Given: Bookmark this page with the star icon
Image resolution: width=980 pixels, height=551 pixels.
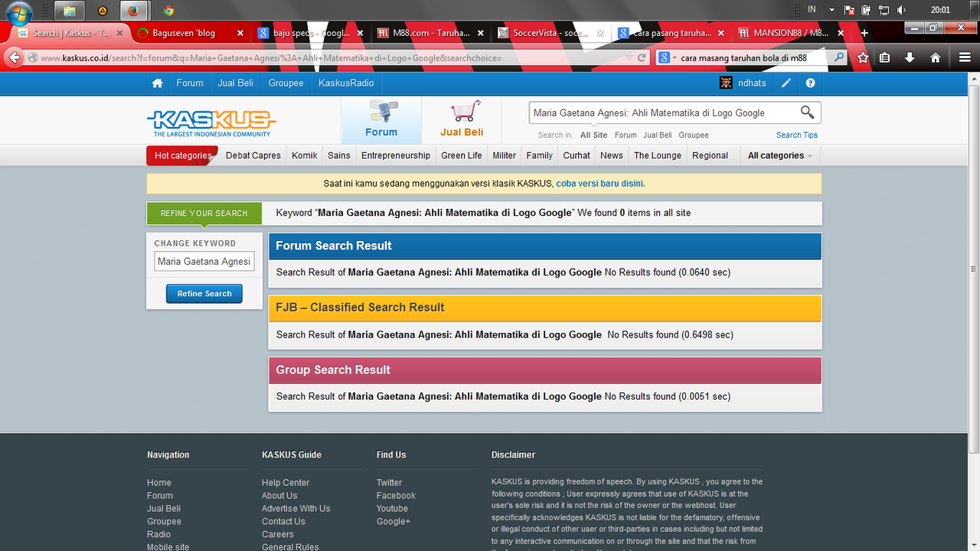Looking at the screenshot, I should click(x=863, y=57).
